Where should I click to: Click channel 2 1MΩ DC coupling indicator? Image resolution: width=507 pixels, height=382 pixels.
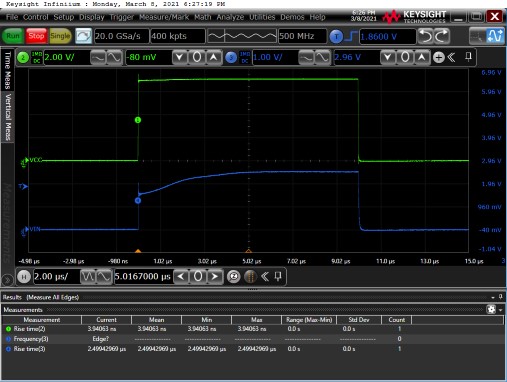coord(37,58)
